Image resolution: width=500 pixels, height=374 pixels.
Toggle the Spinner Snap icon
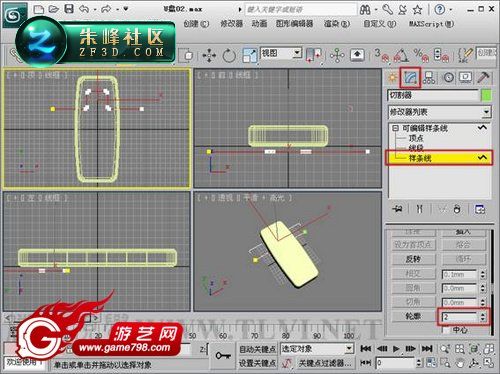(x=441, y=55)
